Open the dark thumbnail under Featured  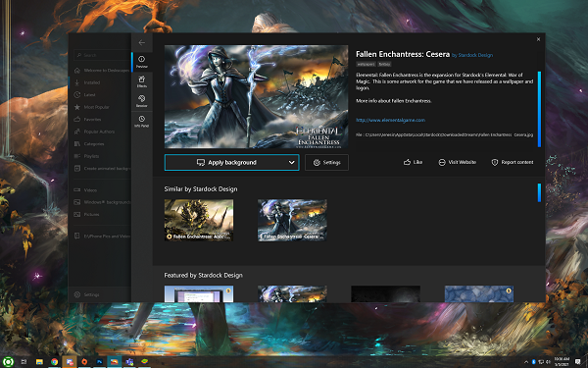pos(385,293)
